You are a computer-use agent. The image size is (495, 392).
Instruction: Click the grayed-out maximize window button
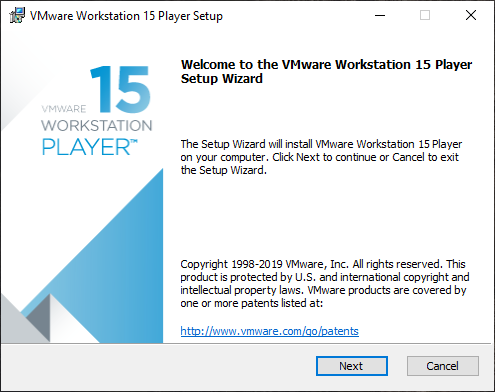(425, 15)
